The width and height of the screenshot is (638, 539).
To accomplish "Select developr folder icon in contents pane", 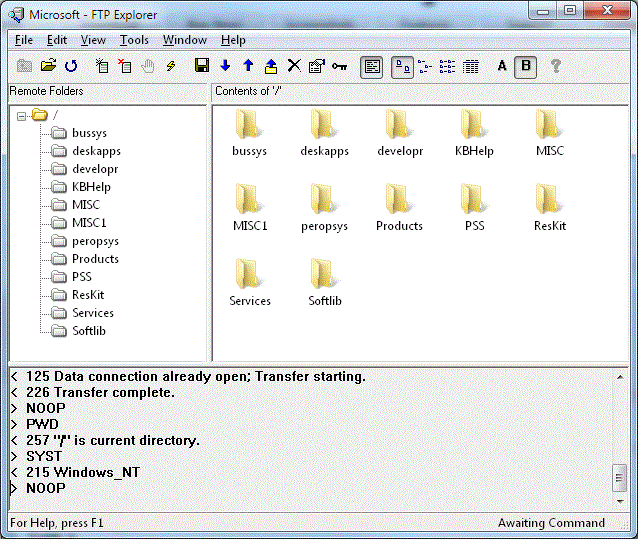I will point(400,124).
